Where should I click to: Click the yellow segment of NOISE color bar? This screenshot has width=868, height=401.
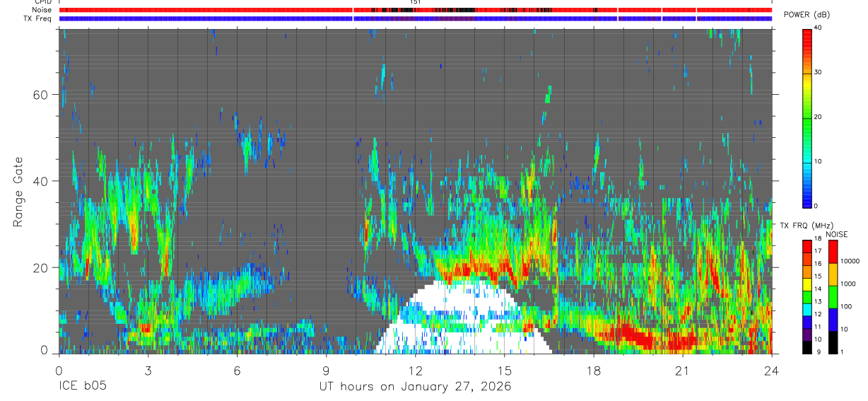(833, 274)
